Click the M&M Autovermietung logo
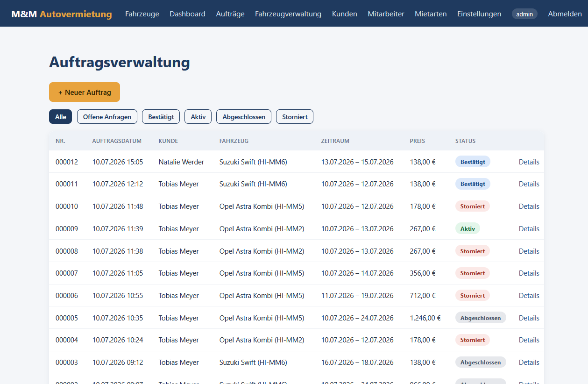The width and height of the screenshot is (588, 384). click(x=62, y=14)
